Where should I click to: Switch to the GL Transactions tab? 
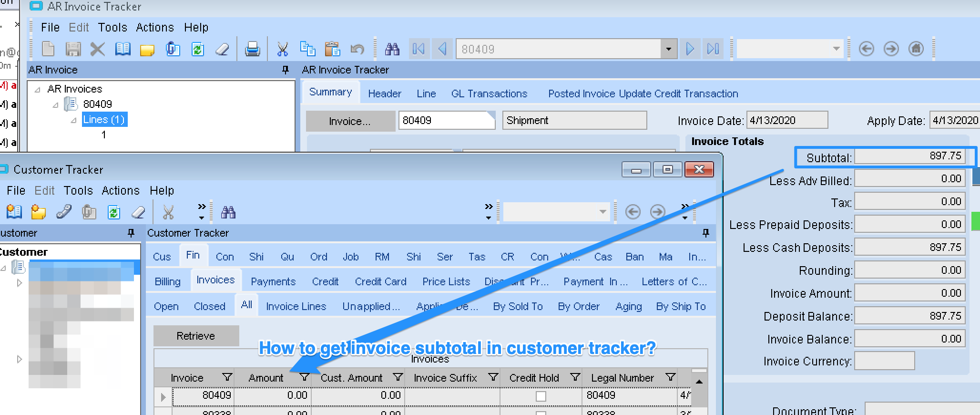489,93
